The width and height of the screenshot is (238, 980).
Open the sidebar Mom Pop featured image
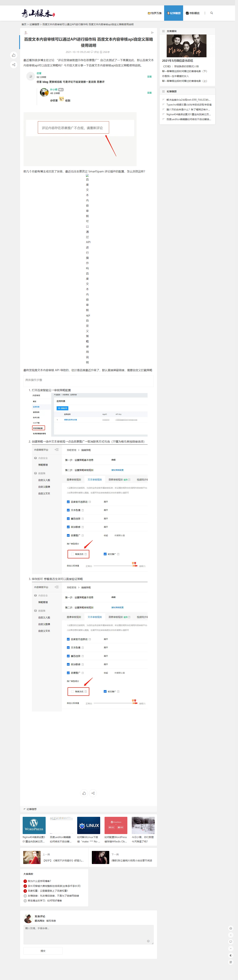pyautogui.click(x=187, y=46)
